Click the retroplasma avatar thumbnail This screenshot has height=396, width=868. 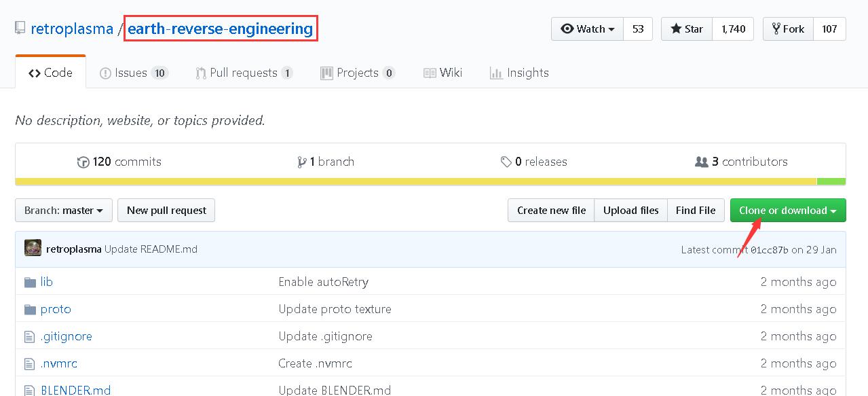click(x=33, y=249)
